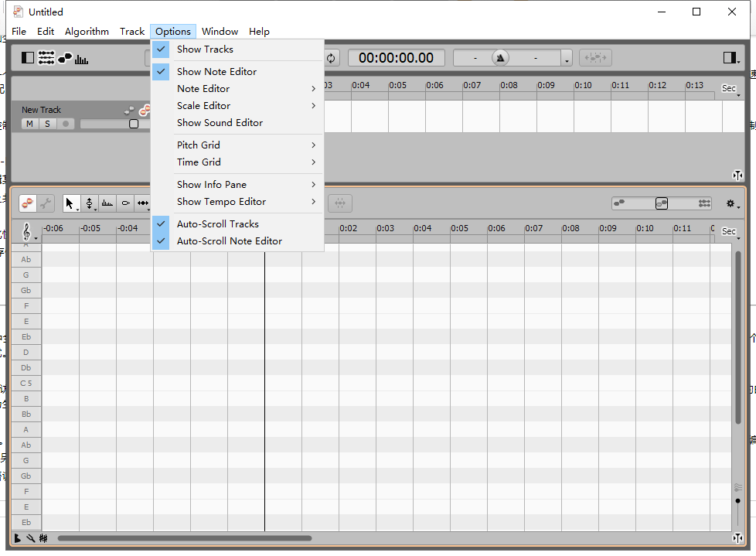Viewport: 756px width, 556px height.
Task: Click the vertical zoom slider knob
Action: coord(737,501)
